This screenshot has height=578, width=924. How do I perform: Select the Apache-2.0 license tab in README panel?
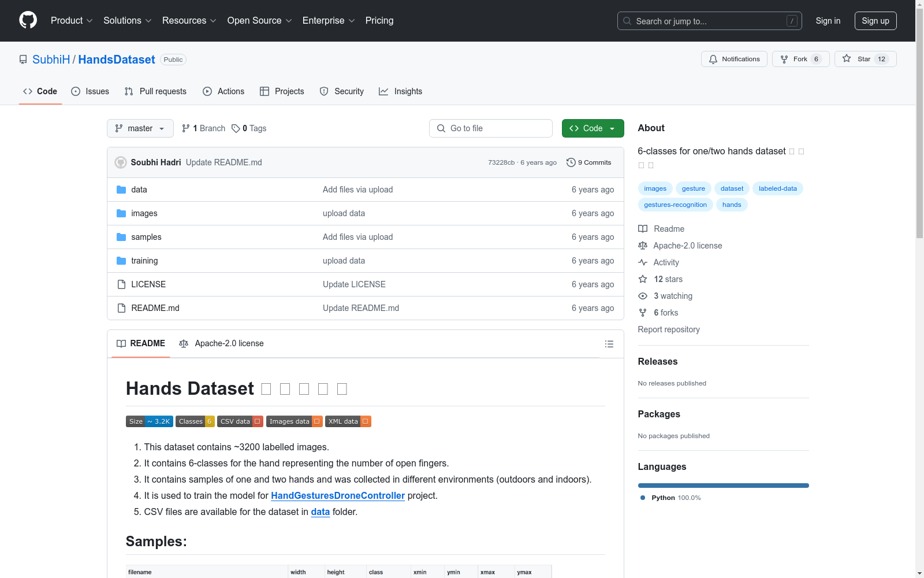[x=221, y=343]
